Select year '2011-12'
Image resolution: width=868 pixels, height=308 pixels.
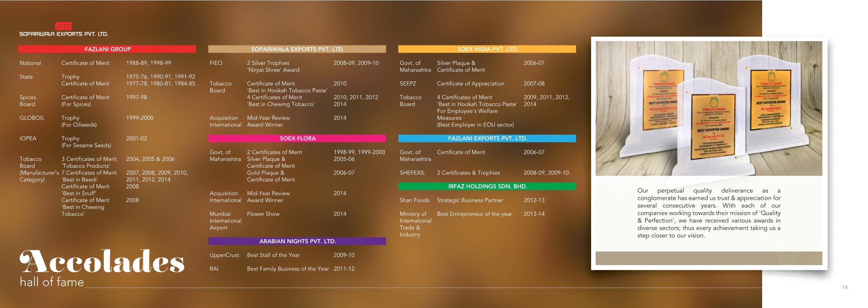click(344, 269)
